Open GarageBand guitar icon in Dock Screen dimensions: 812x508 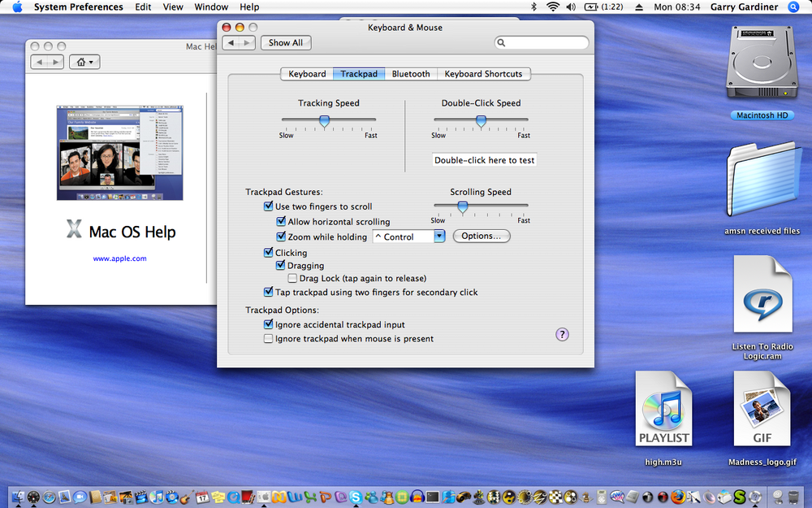pyautogui.click(x=187, y=497)
